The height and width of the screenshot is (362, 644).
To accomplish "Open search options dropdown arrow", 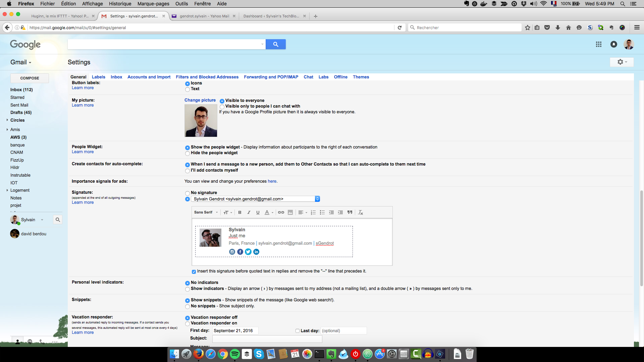I will (262, 44).
